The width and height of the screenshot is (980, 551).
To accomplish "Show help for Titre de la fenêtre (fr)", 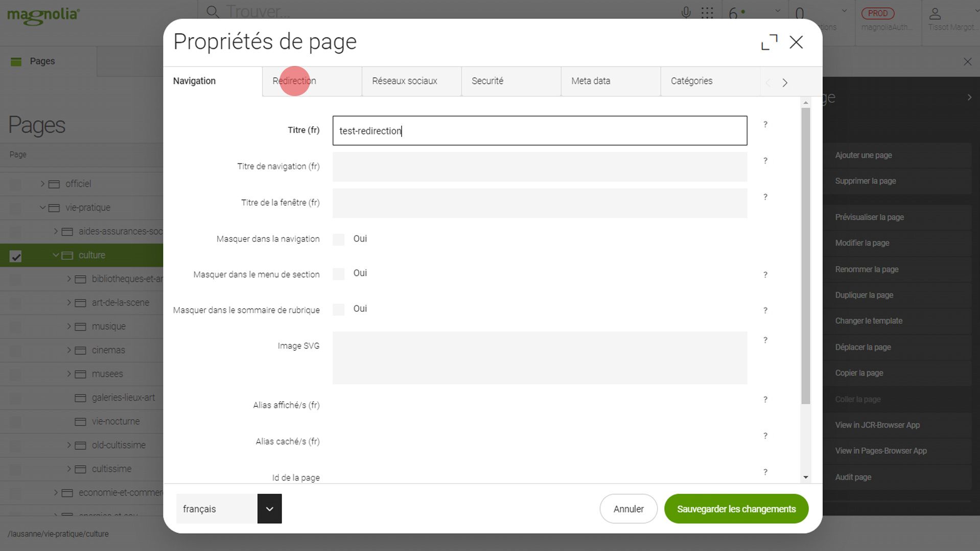I will (765, 197).
